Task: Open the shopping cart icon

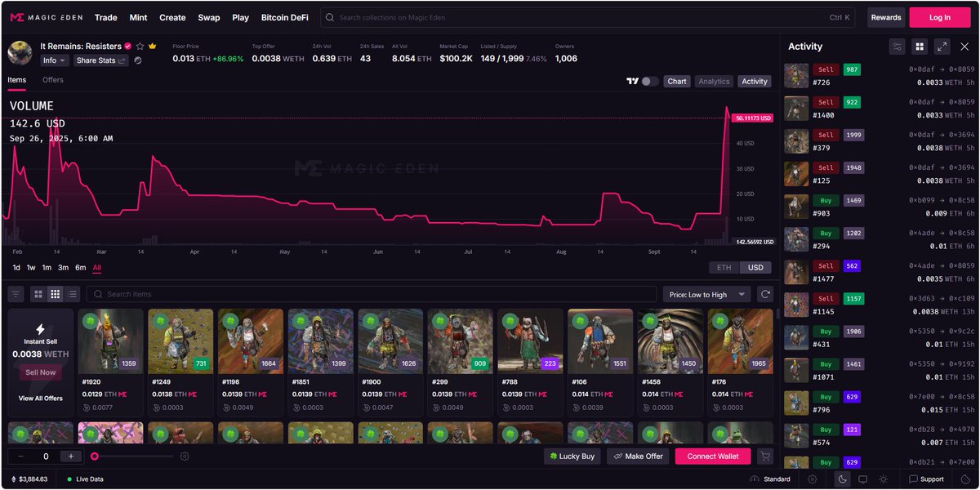Action: 764,457
